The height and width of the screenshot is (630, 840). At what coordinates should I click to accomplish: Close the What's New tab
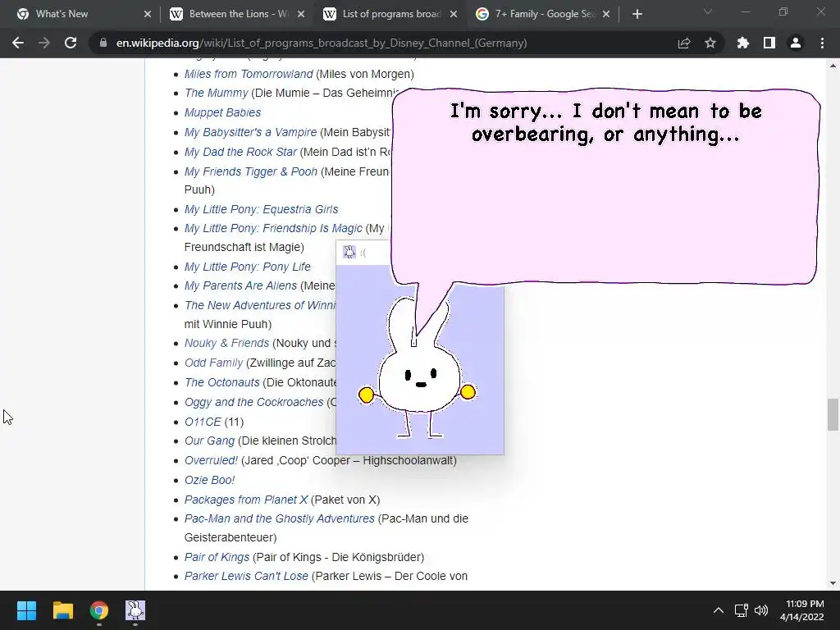(148, 14)
